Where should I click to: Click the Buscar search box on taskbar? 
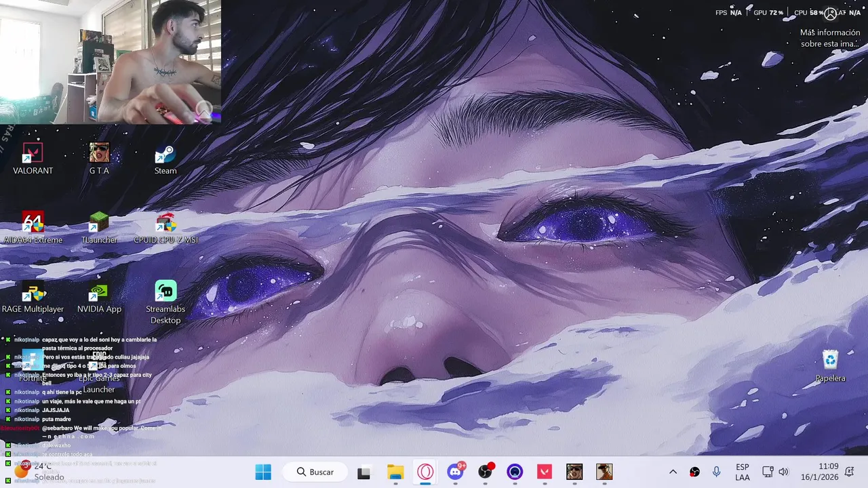click(x=315, y=472)
